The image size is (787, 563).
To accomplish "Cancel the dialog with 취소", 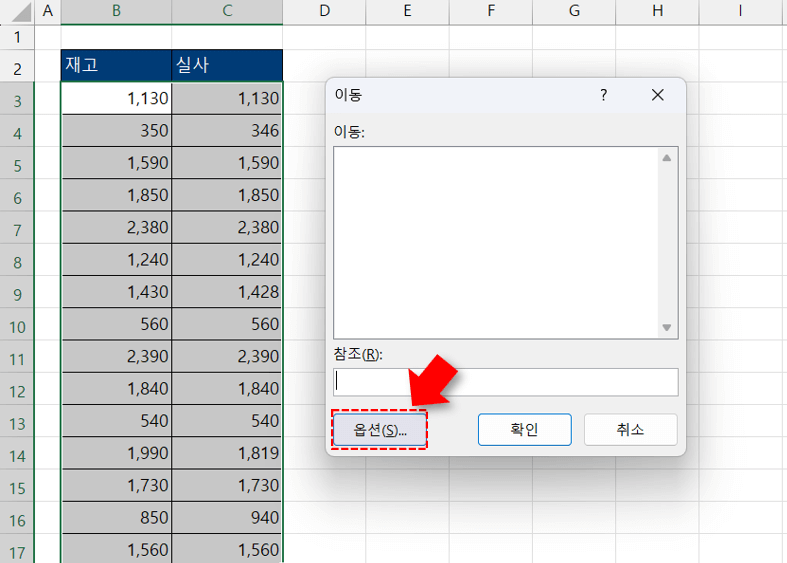I will (x=630, y=430).
